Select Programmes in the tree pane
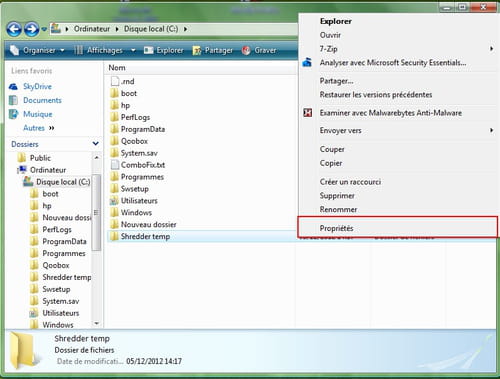Viewport: 500px width, 379px height. [64, 253]
